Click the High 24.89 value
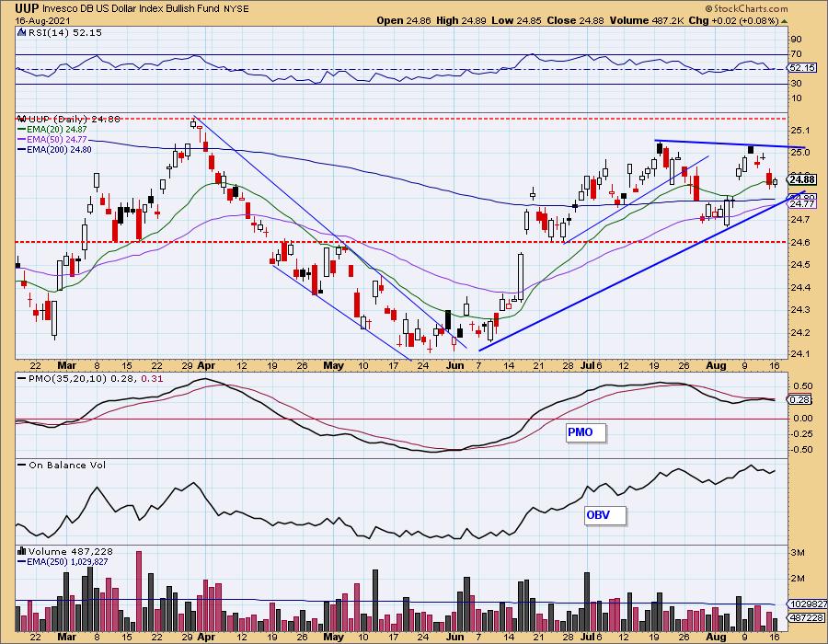 point(459,20)
